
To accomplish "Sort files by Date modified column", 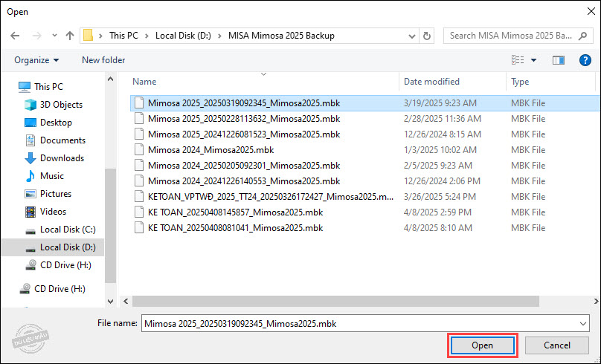I will pyautogui.click(x=431, y=82).
